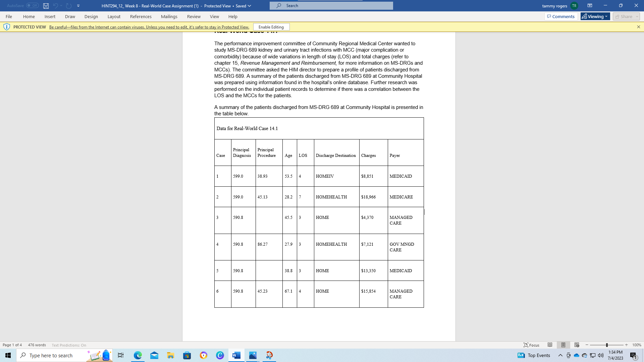Open the Comments pane button
Viewport: 644px width, 362px height.
tap(560, 16)
